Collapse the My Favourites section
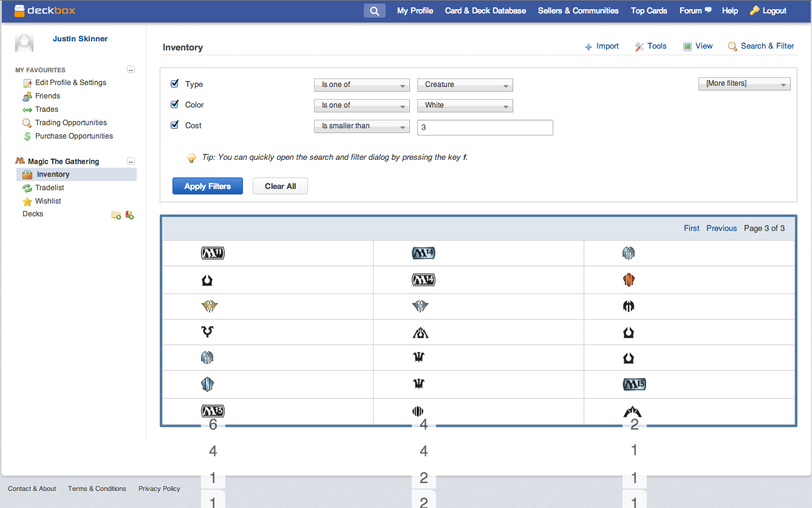Viewport: 812px width, 508px height. (x=131, y=70)
